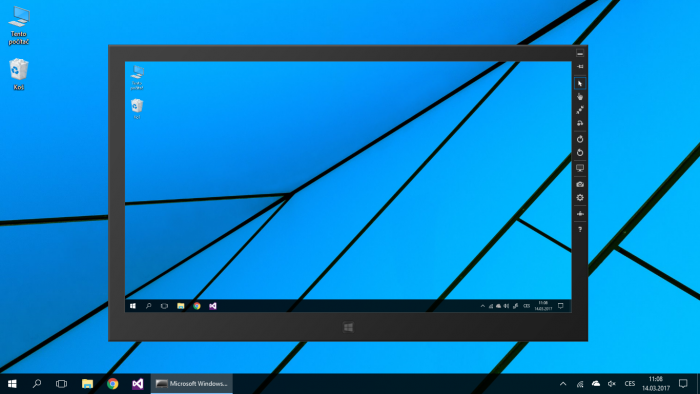The width and height of the screenshot is (700, 394).
Task: Select the Koš recycle bin on host desktop
Action: 18,74
